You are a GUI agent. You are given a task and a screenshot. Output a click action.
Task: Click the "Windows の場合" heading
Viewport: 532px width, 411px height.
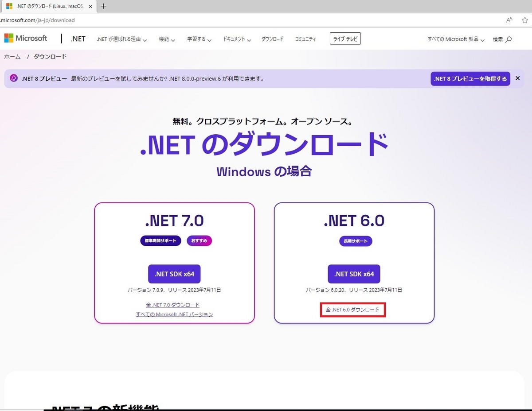tap(264, 171)
